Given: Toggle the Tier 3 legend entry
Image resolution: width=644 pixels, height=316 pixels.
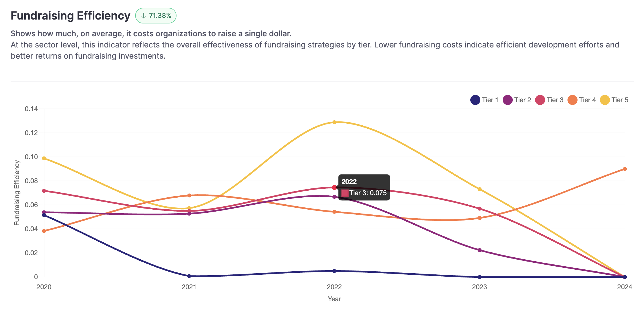Looking at the screenshot, I should 549,100.
